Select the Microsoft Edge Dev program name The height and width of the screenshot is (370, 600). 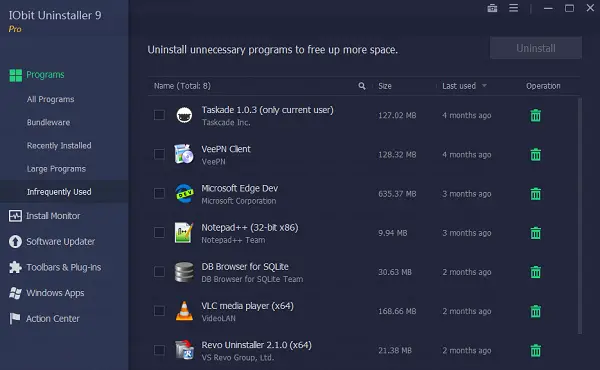click(x=240, y=189)
